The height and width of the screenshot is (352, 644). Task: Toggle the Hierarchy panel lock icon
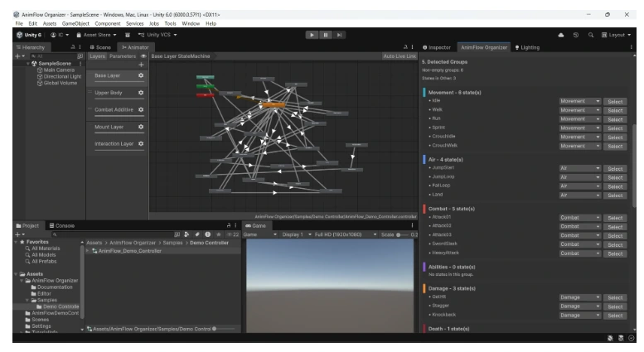(x=73, y=47)
